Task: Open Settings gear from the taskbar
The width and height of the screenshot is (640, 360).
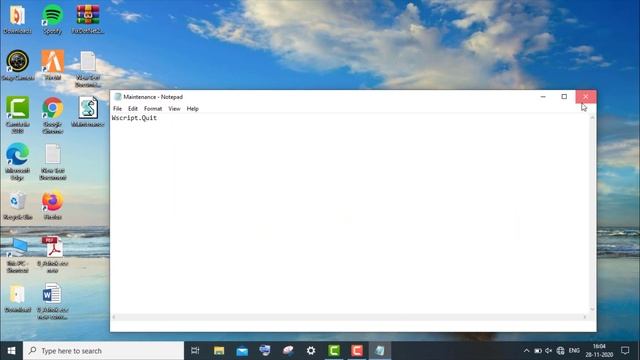Action: (x=311, y=351)
